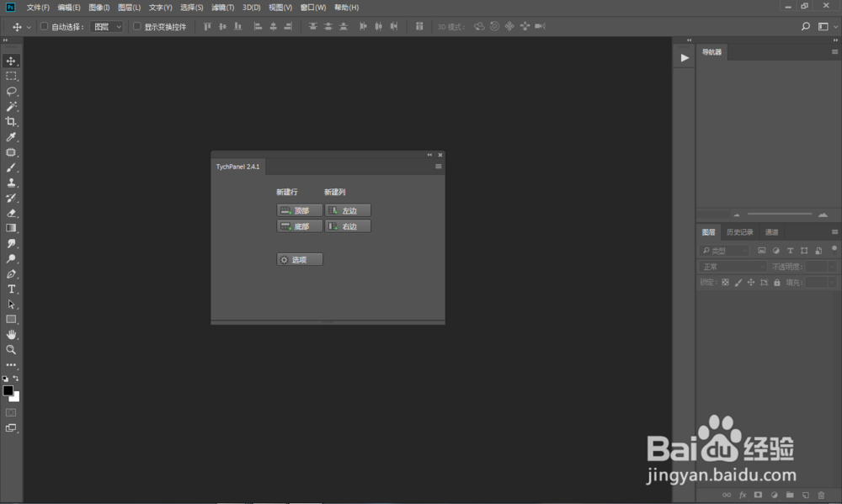The width and height of the screenshot is (842, 504).
Task: Open TychPanel 选项 button
Action: pos(300,259)
